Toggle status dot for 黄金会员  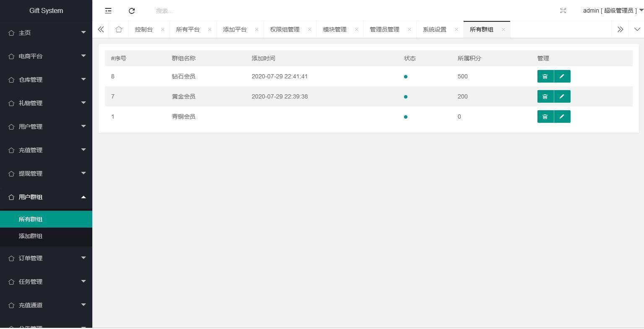[x=405, y=97]
